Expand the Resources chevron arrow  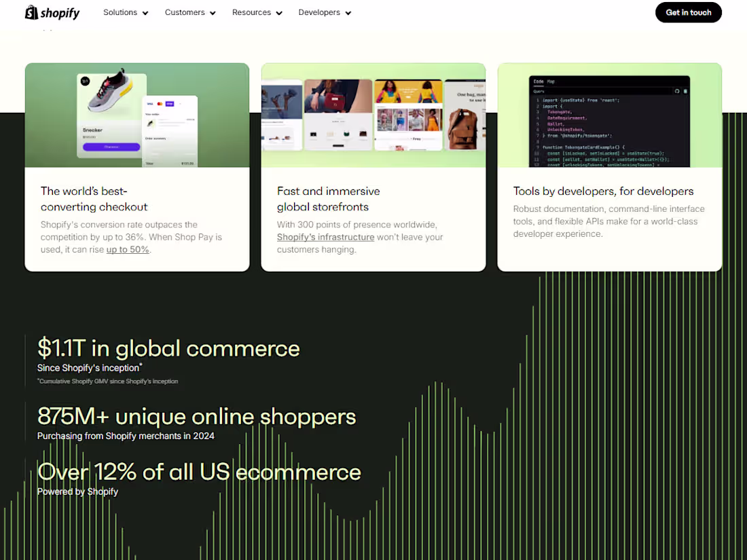click(x=279, y=13)
